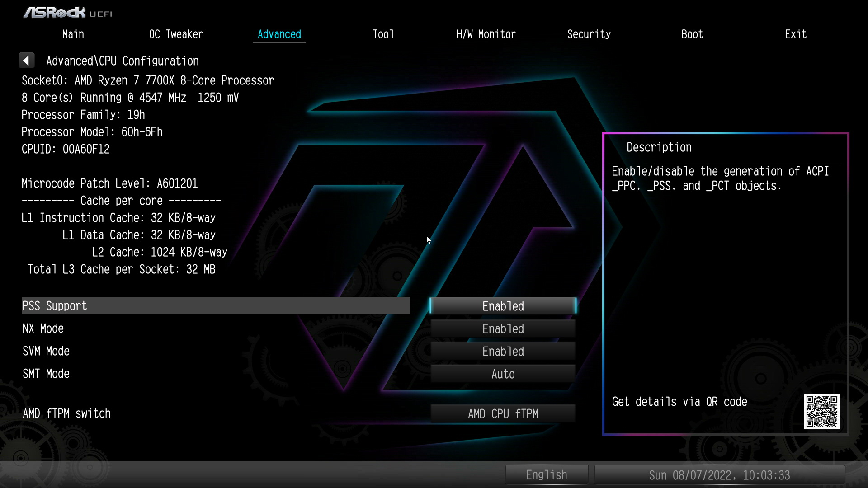Change SMT Mode from Auto

click(503, 374)
